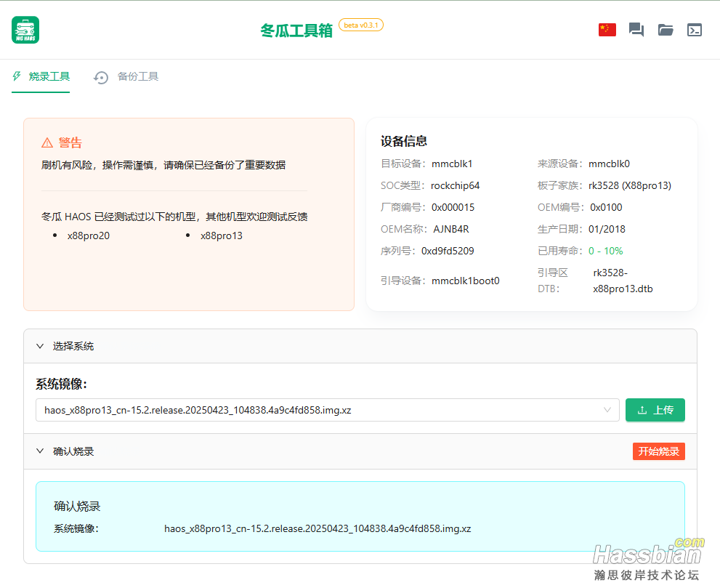The height and width of the screenshot is (588, 720).
Task: Switch to the 备份工具 tab
Action: point(126,77)
